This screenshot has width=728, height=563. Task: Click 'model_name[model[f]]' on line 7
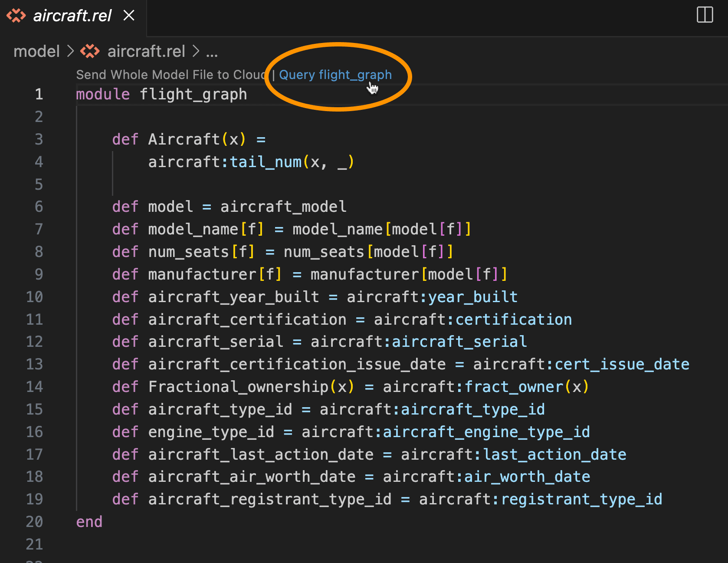382,229
